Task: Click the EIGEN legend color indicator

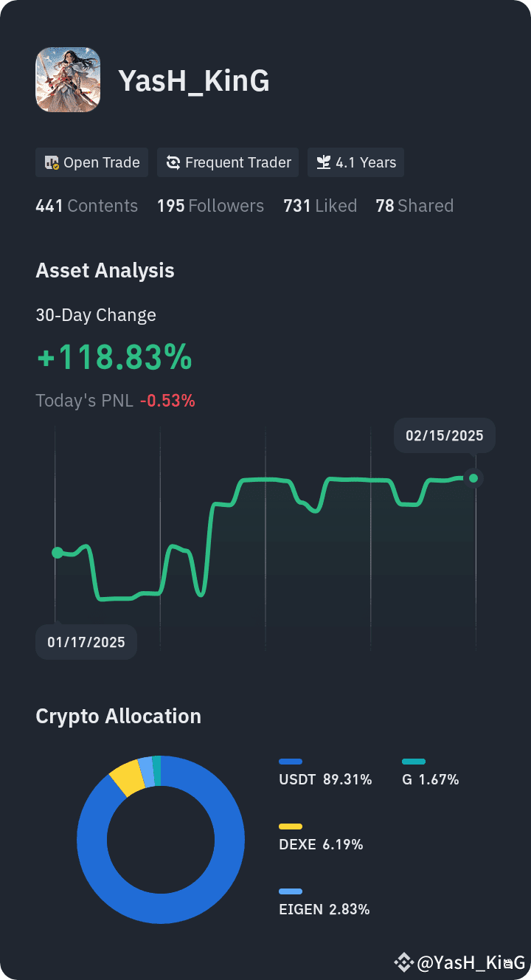Action: [291, 891]
